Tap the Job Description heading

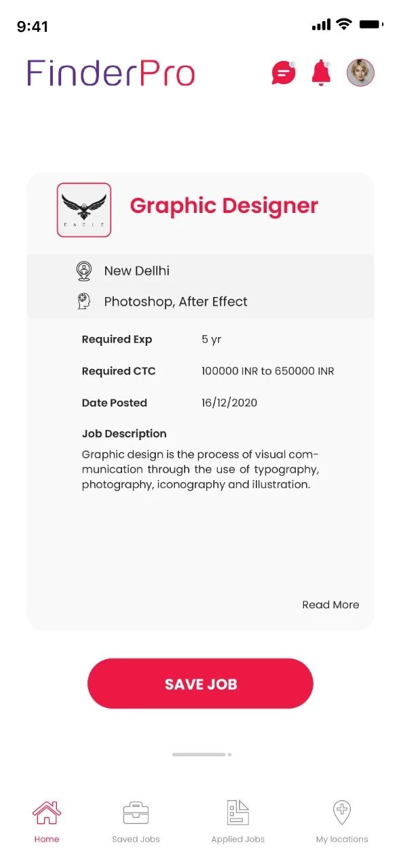[124, 434]
